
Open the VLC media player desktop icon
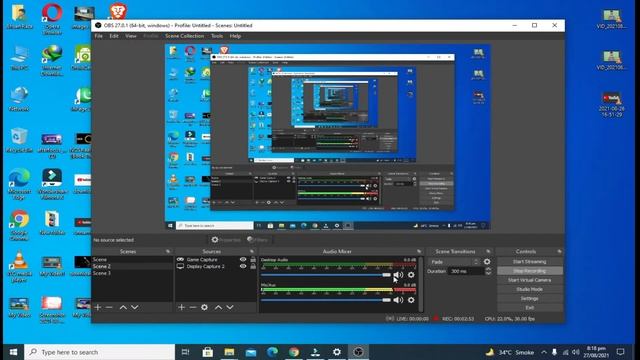coord(19,266)
